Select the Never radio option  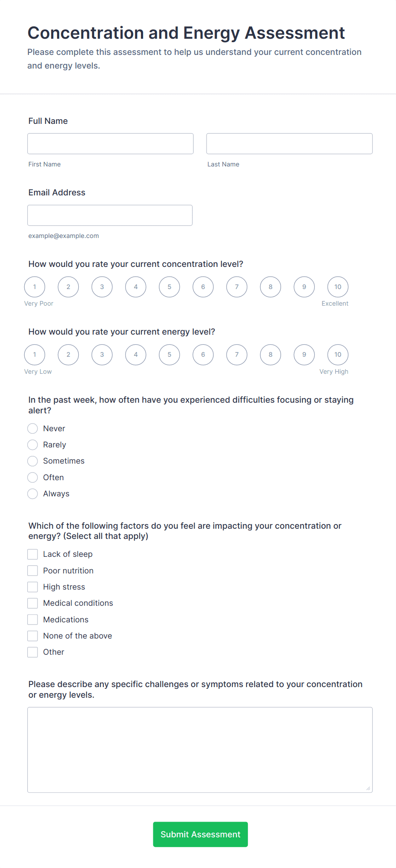click(x=33, y=428)
